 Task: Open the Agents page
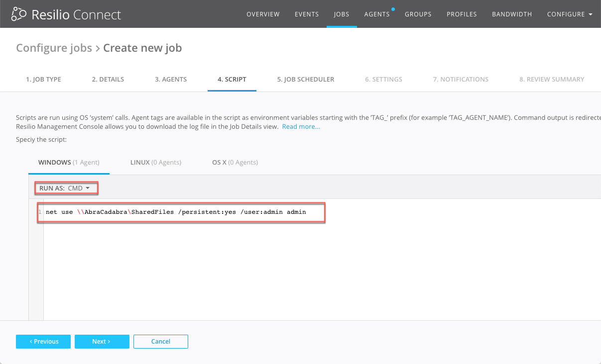(377, 14)
